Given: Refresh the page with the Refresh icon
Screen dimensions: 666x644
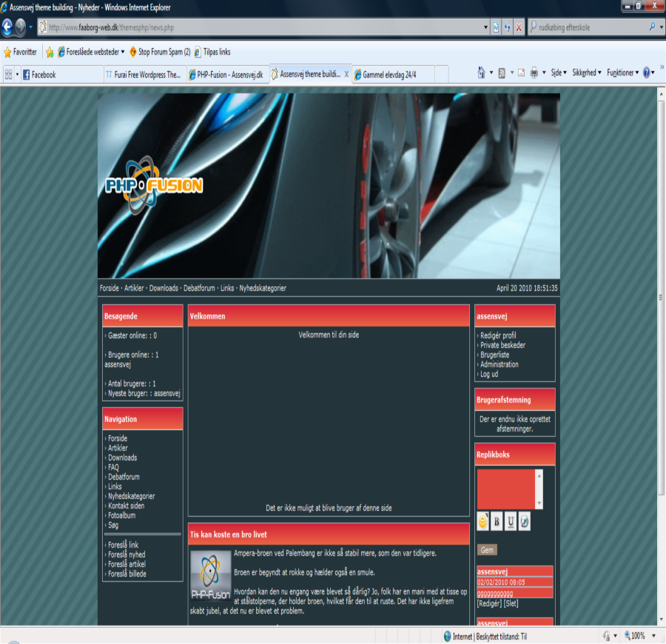Looking at the screenshot, I should [507, 27].
